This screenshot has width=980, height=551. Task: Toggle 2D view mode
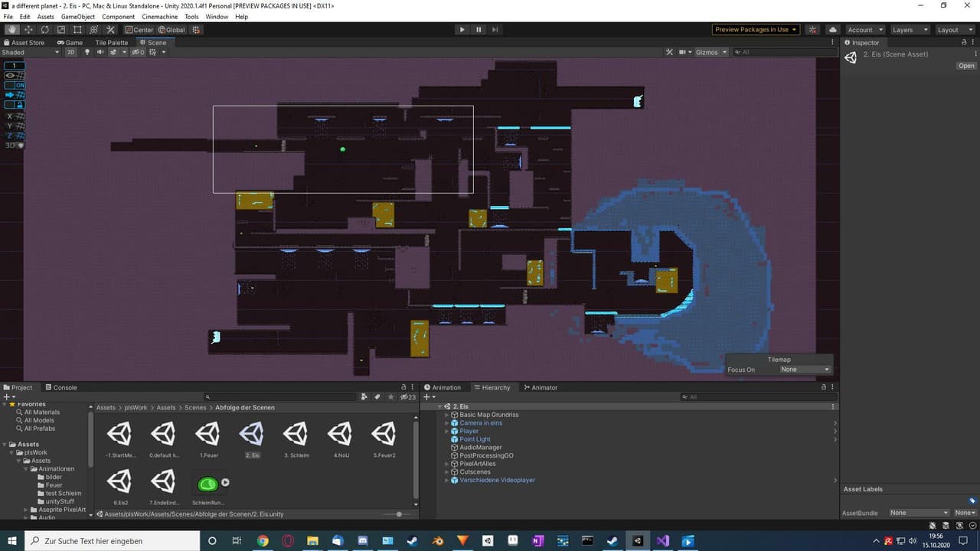click(71, 52)
